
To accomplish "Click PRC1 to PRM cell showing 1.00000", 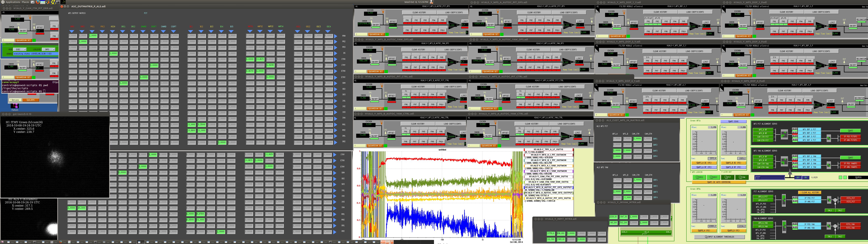I will point(93,36).
